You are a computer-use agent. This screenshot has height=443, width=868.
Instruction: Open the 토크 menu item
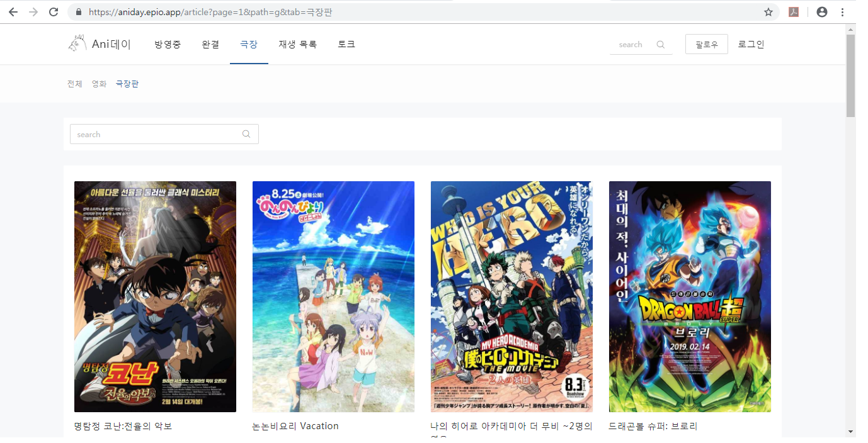[x=346, y=44]
